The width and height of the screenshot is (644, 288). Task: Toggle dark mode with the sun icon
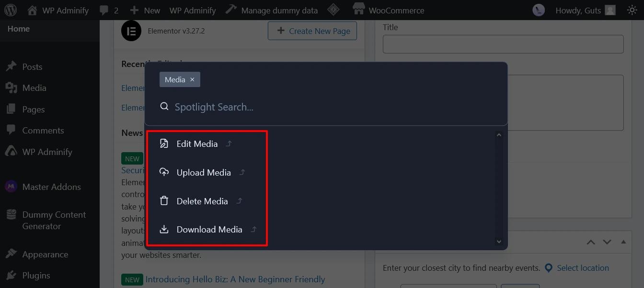(x=632, y=10)
